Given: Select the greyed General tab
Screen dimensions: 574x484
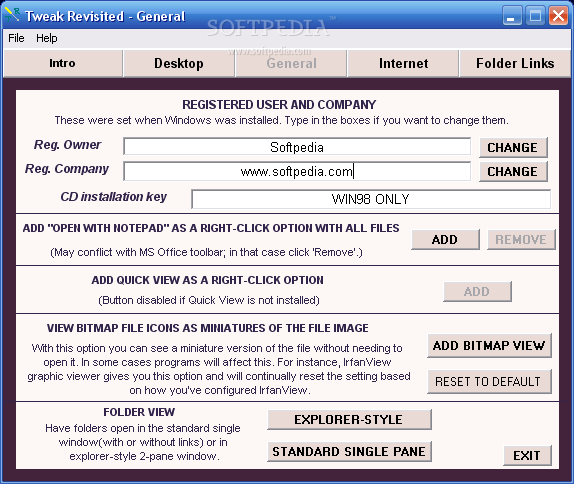Looking at the screenshot, I should point(291,63).
